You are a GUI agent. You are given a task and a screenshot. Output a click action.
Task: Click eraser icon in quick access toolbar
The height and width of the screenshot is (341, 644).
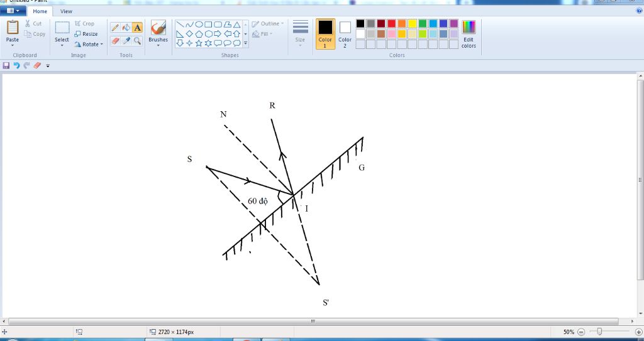(37, 65)
